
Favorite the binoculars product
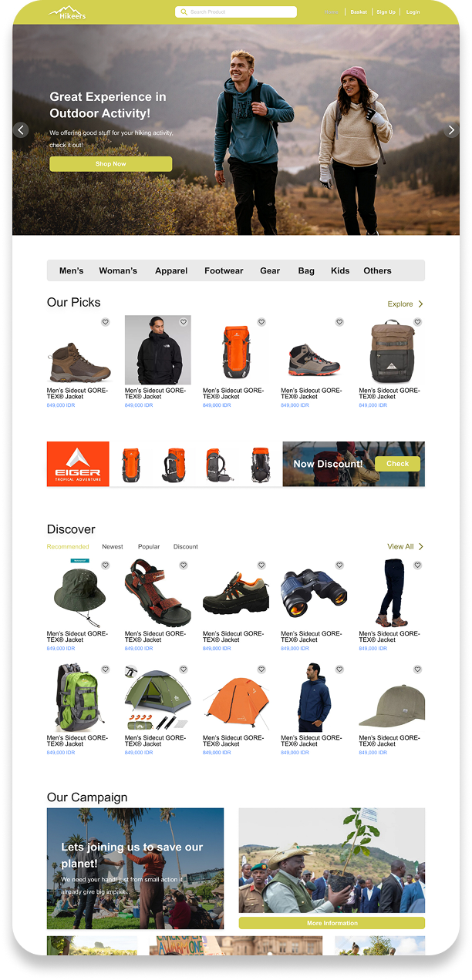pyautogui.click(x=339, y=566)
